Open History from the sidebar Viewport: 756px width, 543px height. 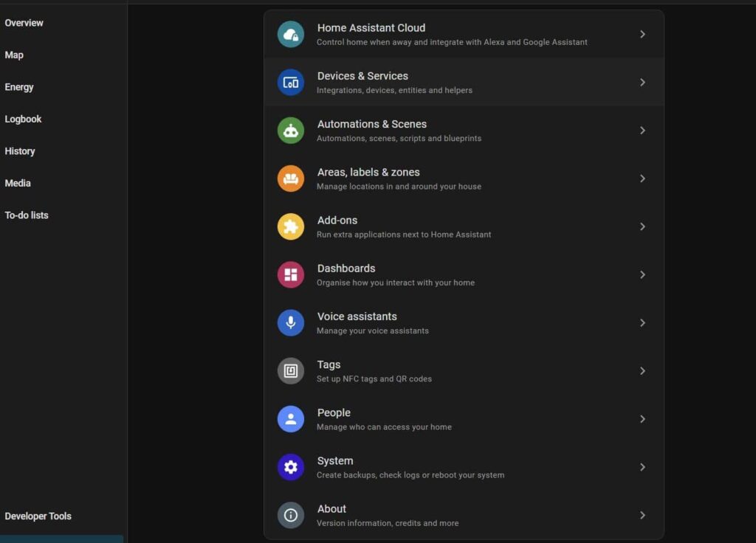(20, 151)
